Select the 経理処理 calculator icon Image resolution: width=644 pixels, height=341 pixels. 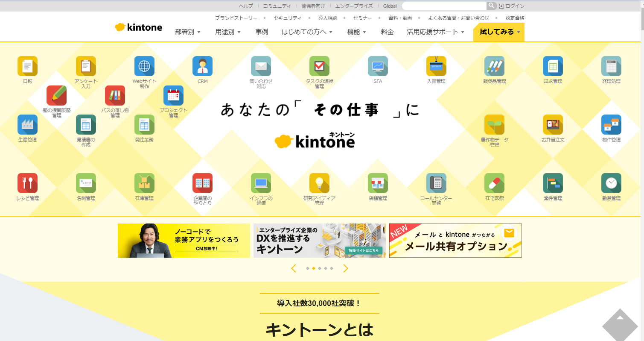(x=611, y=66)
